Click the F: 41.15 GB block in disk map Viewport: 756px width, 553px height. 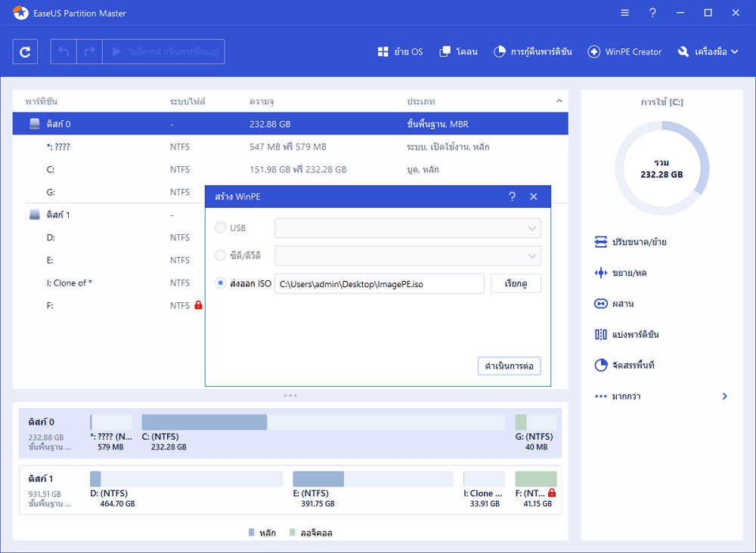[536, 490]
